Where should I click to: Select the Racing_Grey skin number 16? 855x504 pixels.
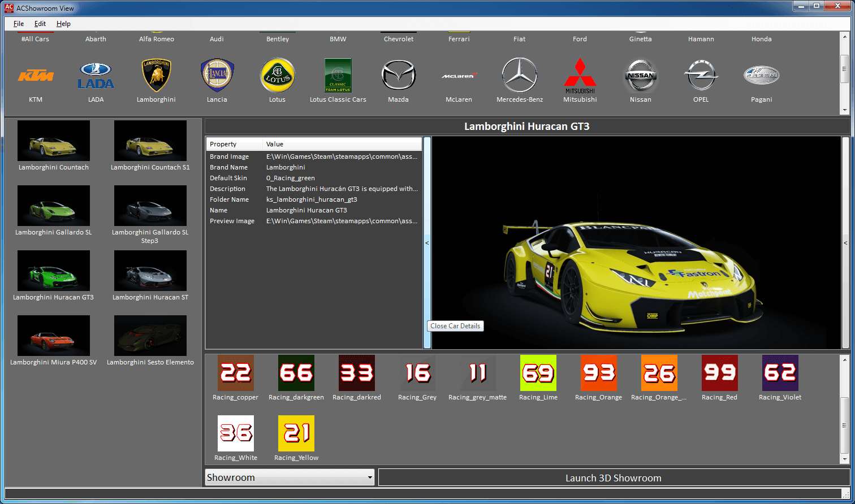point(417,373)
